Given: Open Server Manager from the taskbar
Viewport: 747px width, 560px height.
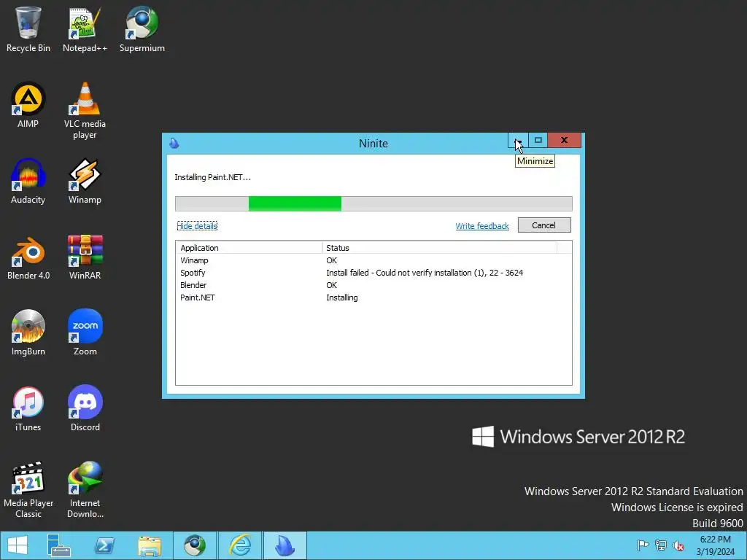Looking at the screenshot, I should pos(58,545).
